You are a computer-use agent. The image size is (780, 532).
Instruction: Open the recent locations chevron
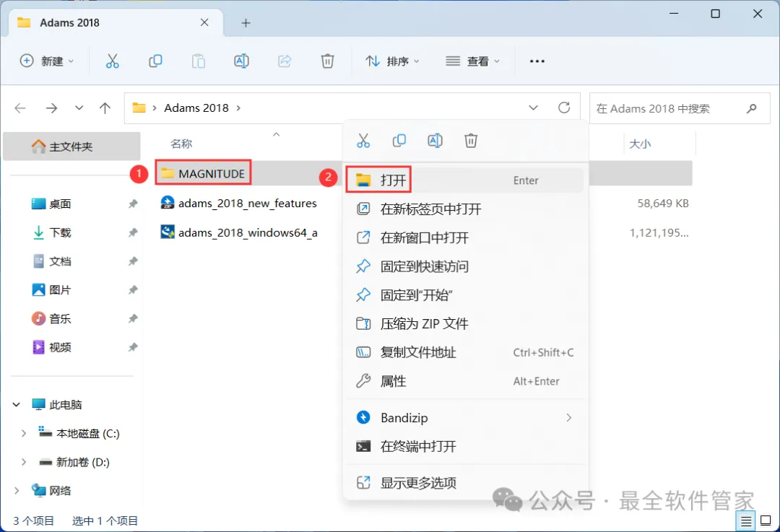pos(79,108)
